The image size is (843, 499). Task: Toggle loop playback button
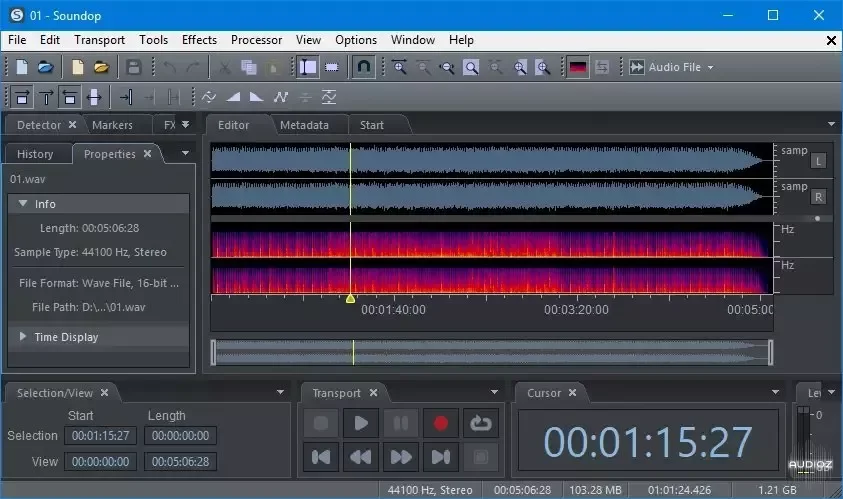click(481, 423)
